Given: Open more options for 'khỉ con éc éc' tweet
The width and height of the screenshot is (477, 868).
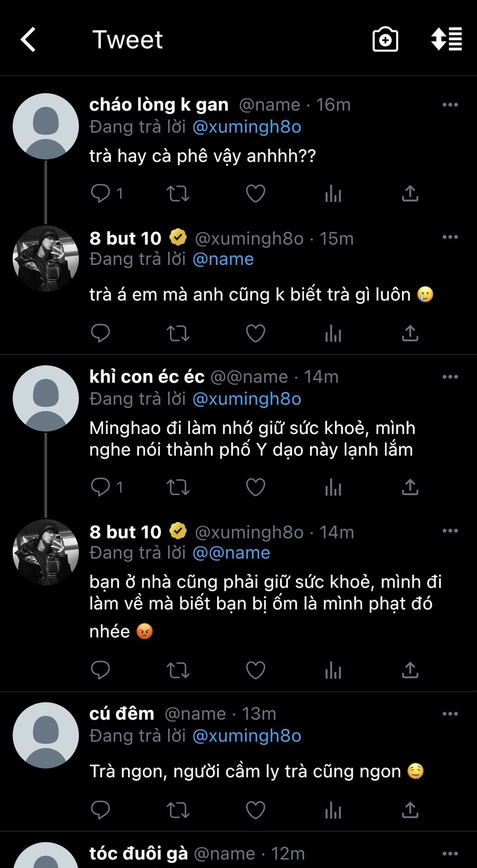Looking at the screenshot, I should pyautogui.click(x=450, y=377).
